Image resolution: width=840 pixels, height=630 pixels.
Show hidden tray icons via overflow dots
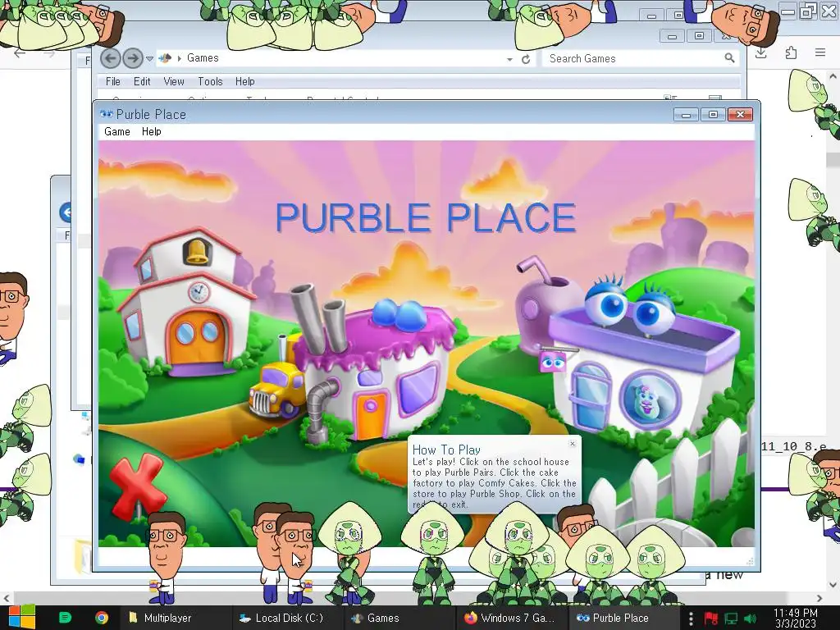[691, 619]
